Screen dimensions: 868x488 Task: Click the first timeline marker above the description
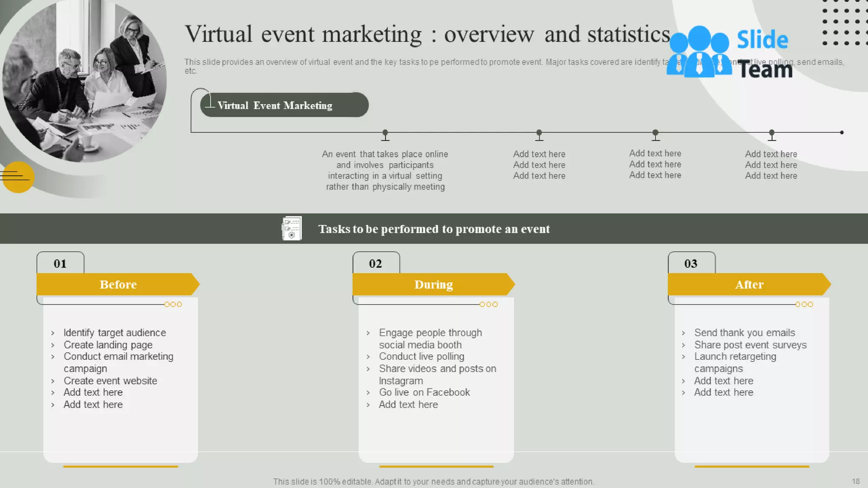(x=385, y=135)
